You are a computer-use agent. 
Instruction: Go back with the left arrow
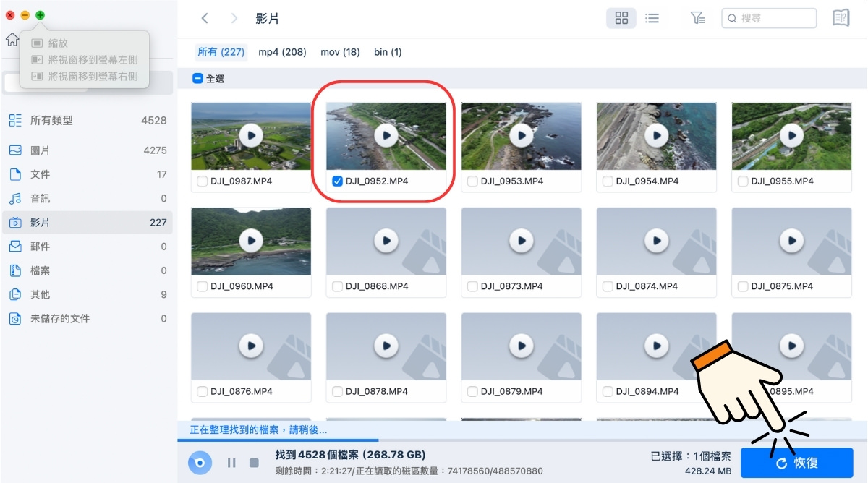(x=205, y=18)
